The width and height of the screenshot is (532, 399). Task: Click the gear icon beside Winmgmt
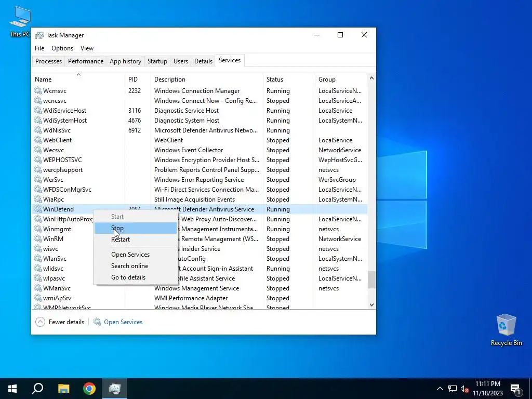point(38,229)
